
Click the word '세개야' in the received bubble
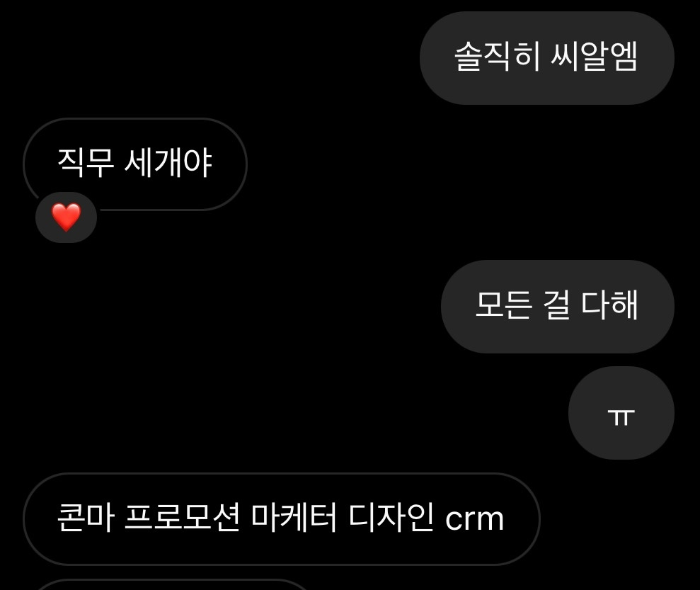point(168,163)
